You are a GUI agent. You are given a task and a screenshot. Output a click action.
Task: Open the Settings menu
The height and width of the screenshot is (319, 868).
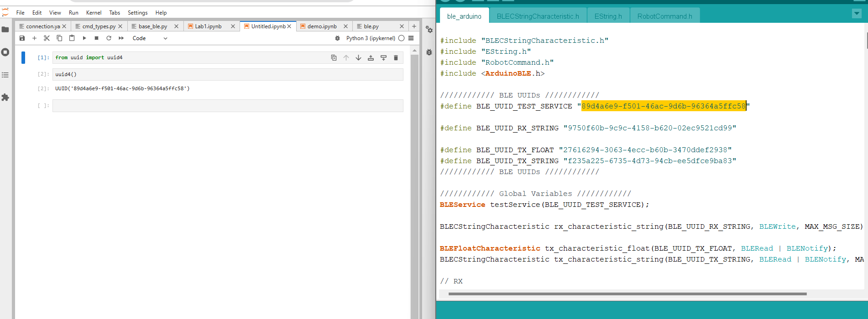[x=138, y=13]
